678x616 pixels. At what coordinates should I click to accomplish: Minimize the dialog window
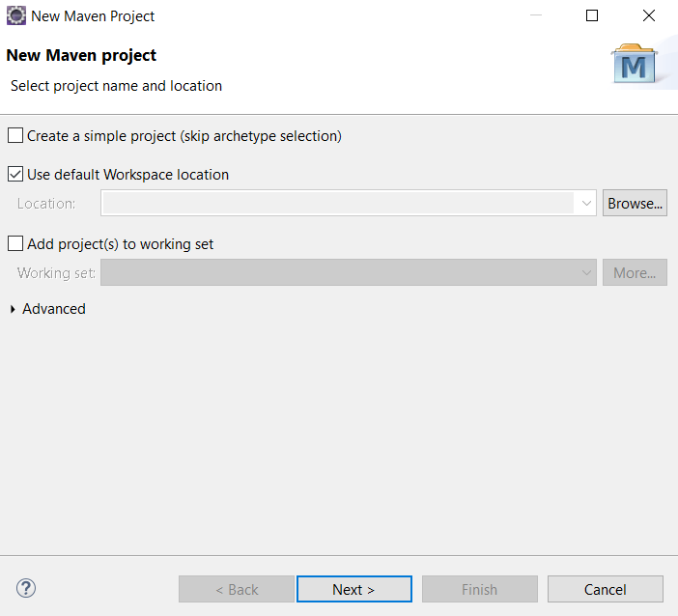536,15
